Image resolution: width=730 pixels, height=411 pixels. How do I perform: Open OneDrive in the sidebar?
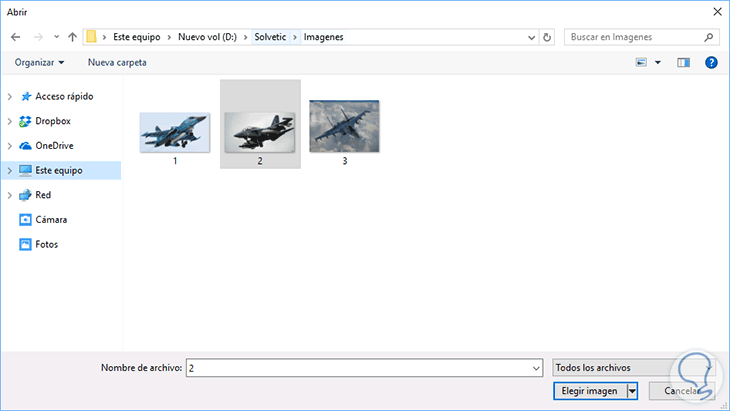click(54, 146)
